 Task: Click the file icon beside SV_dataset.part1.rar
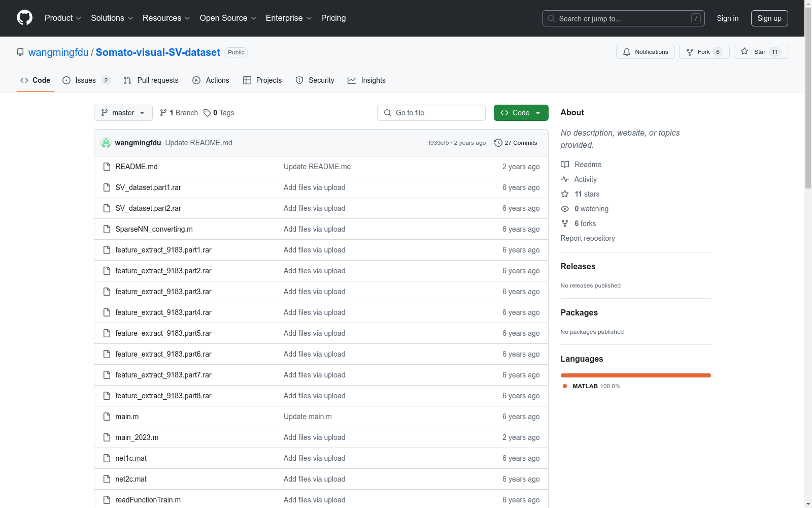point(107,187)
